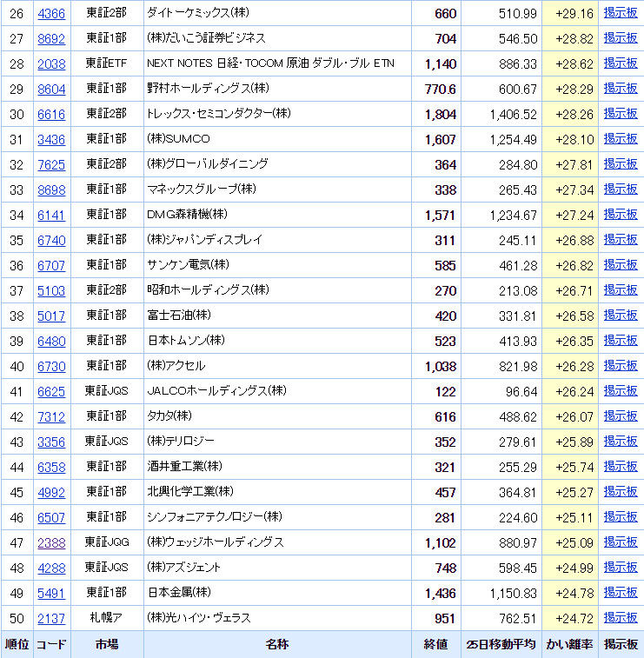Open stock code 6141 link
644x658 pixels.
click(x=51, y=216)
